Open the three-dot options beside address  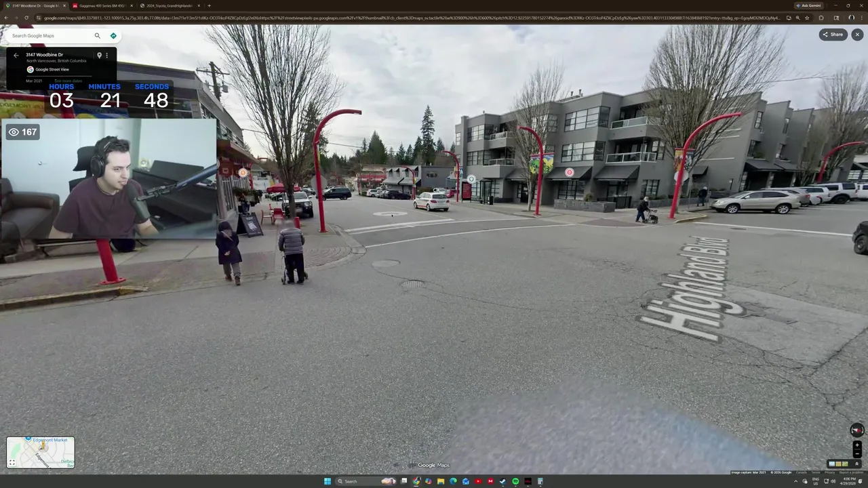click(106, 56)
